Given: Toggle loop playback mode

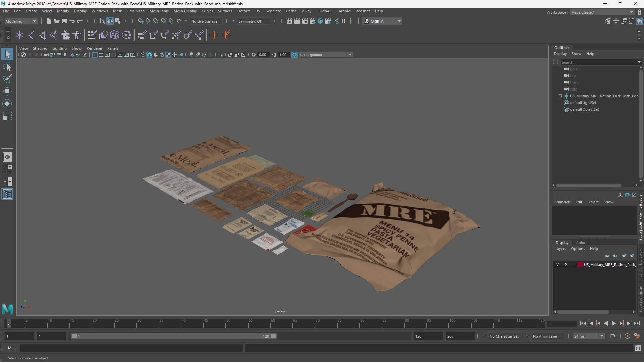Looking at the screenshot, I should point(612,336).
